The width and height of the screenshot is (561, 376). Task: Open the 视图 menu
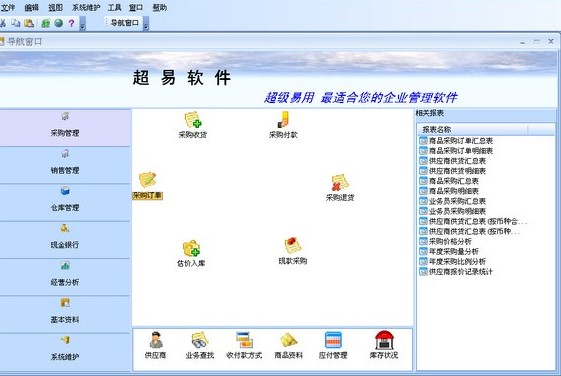(55, 8)
